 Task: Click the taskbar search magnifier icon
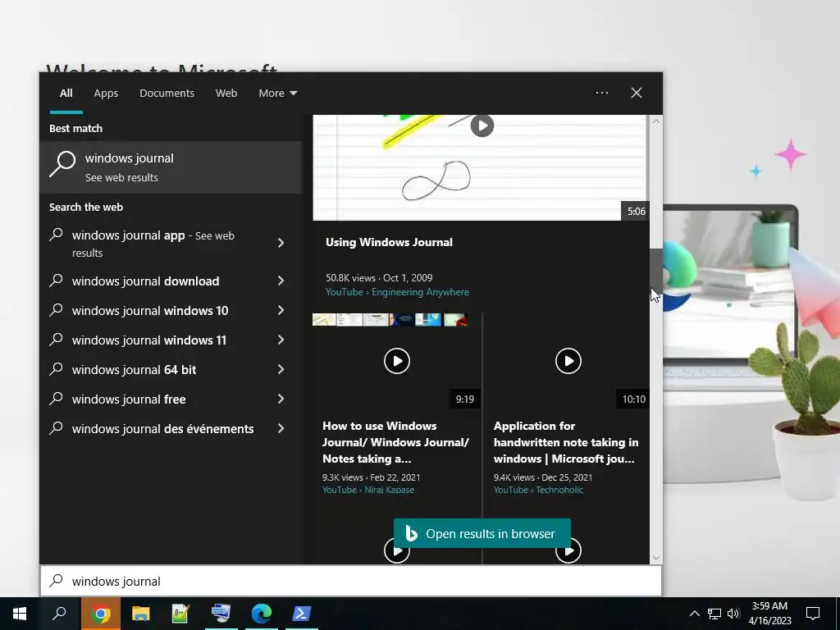59,614
